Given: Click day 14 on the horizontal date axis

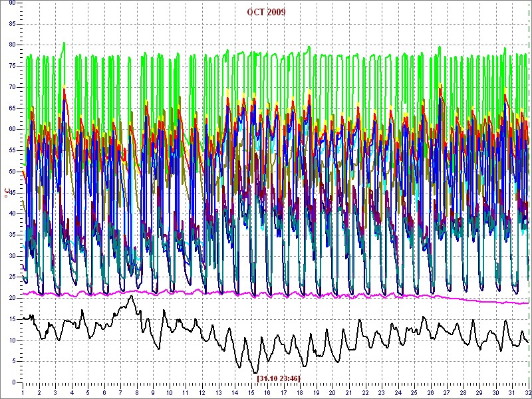Looking at the screenshot, I should click(235, 392).
